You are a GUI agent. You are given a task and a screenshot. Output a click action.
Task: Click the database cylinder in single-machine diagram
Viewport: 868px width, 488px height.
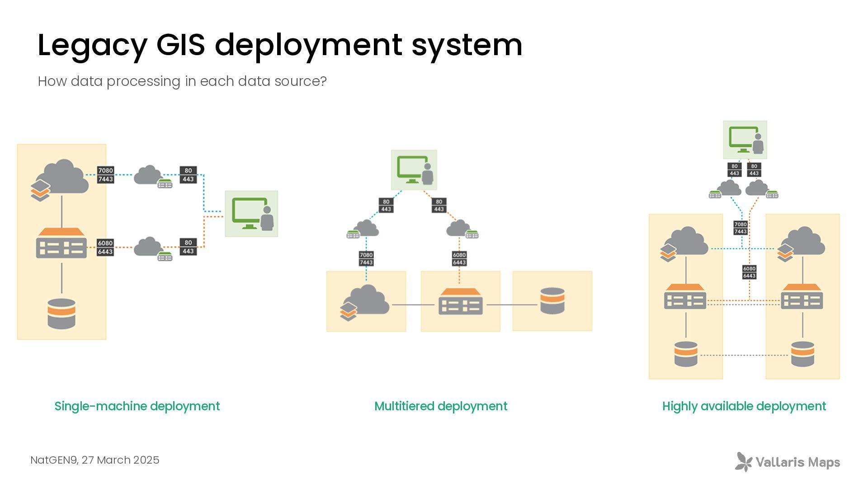point(61,314)
